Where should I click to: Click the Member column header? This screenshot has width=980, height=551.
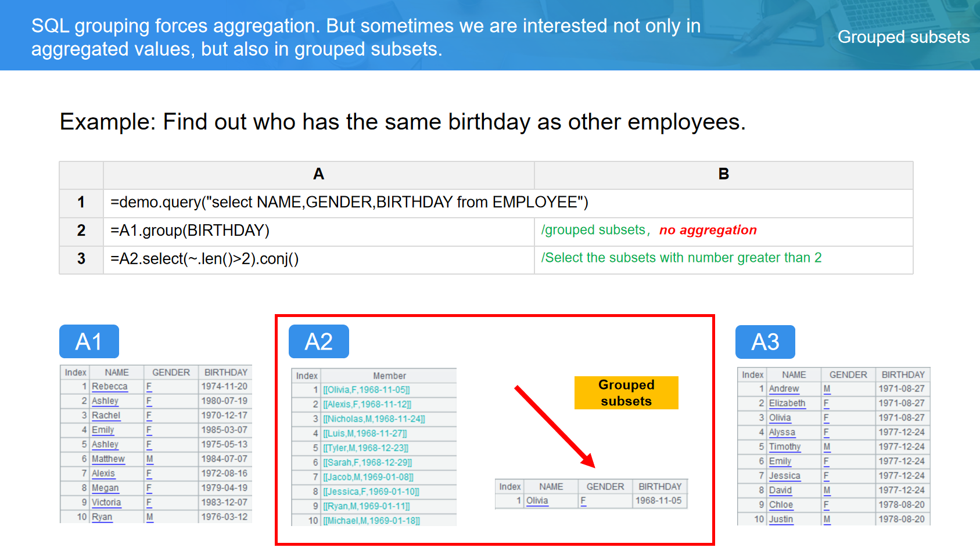pyautogui.click(x=389, y=376)
